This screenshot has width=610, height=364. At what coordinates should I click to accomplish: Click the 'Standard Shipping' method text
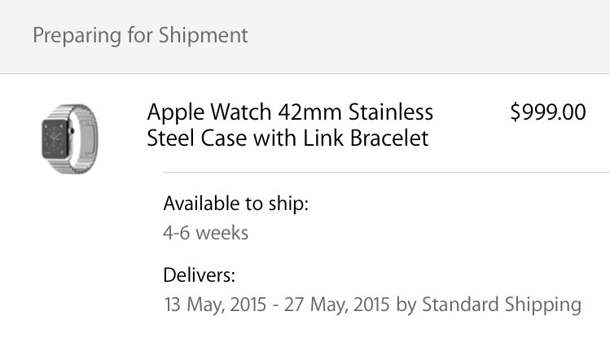[502, 305]
